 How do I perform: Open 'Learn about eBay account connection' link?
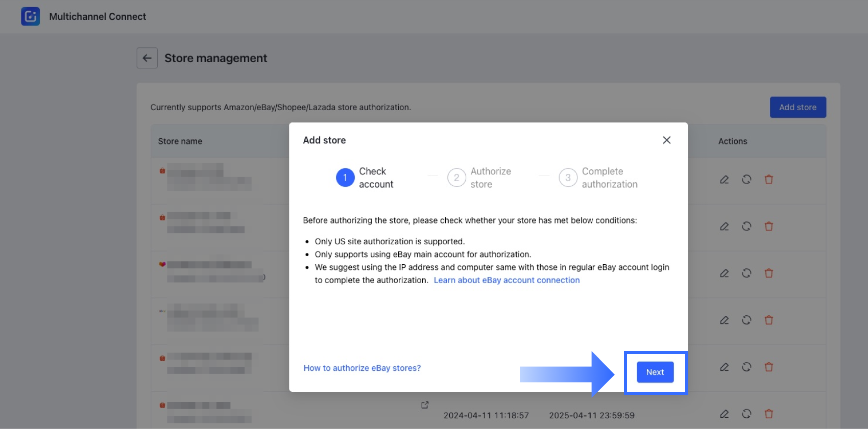(x=507, y=280)
